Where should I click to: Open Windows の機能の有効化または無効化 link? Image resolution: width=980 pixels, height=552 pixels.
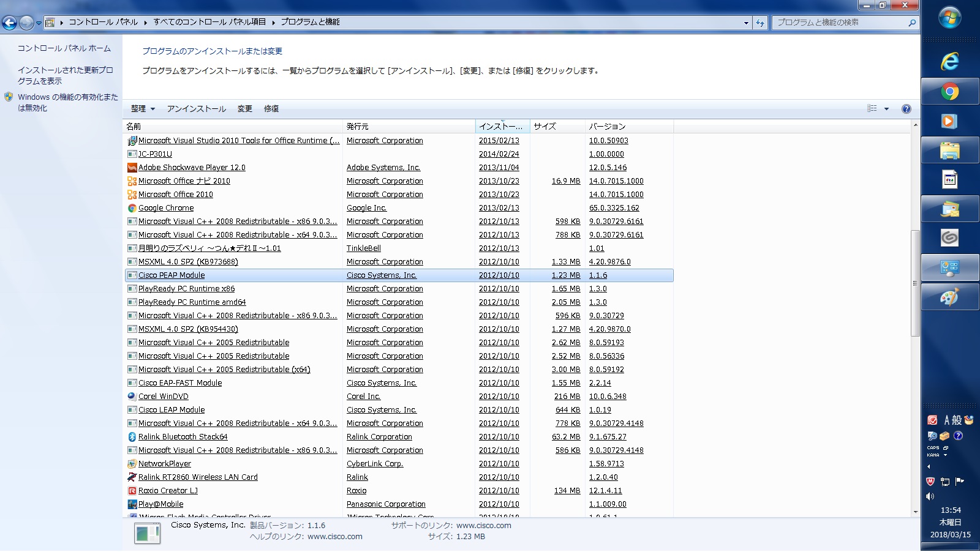coord(67,102)
